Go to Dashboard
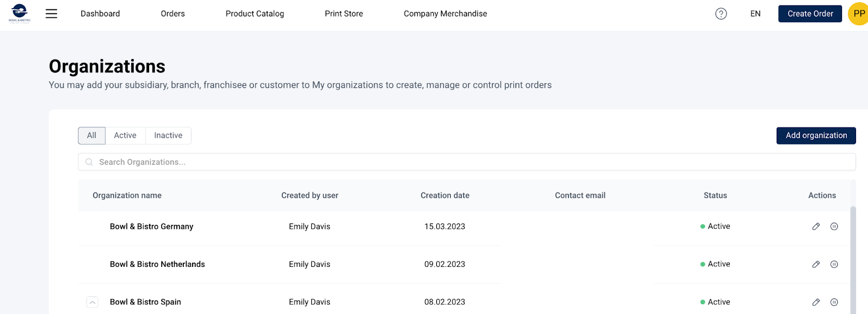 tap(100, 14)
